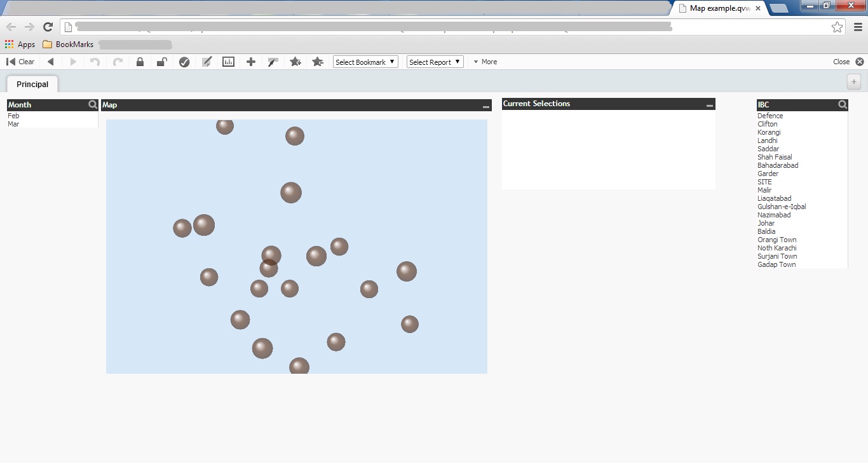The image size is (868, 464).
Task: Click the Notes pencil icon
Action: pos(207,62)
